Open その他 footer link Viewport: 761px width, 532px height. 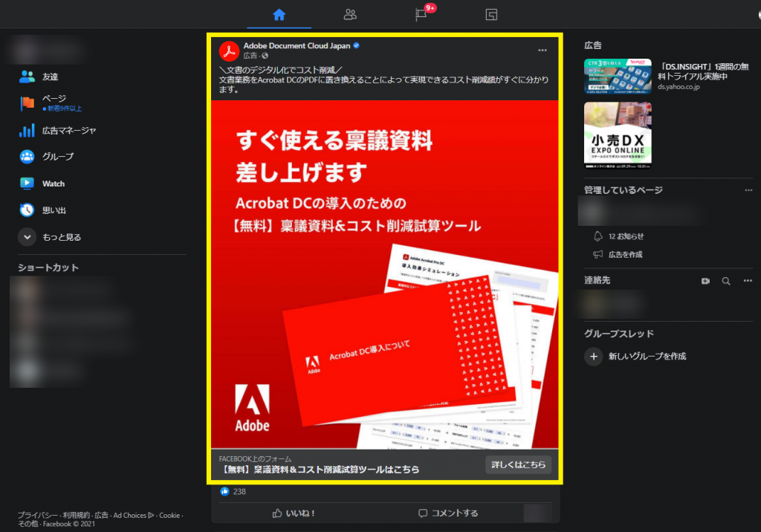click(x=27, y=524)
